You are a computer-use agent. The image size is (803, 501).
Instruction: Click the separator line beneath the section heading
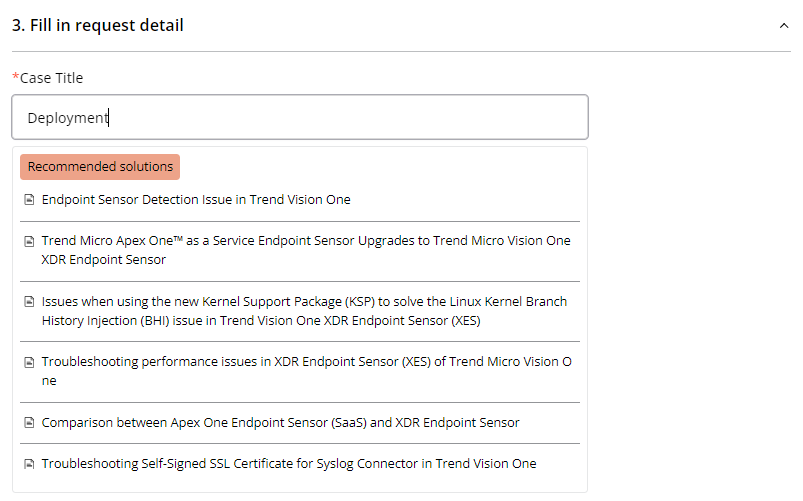(x=400, y=51)
